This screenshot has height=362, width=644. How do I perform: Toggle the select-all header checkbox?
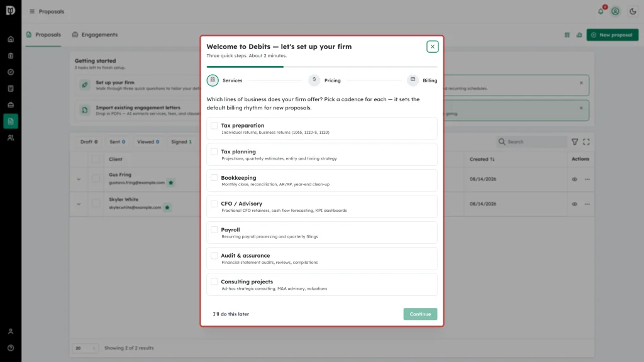coord(96,159)
